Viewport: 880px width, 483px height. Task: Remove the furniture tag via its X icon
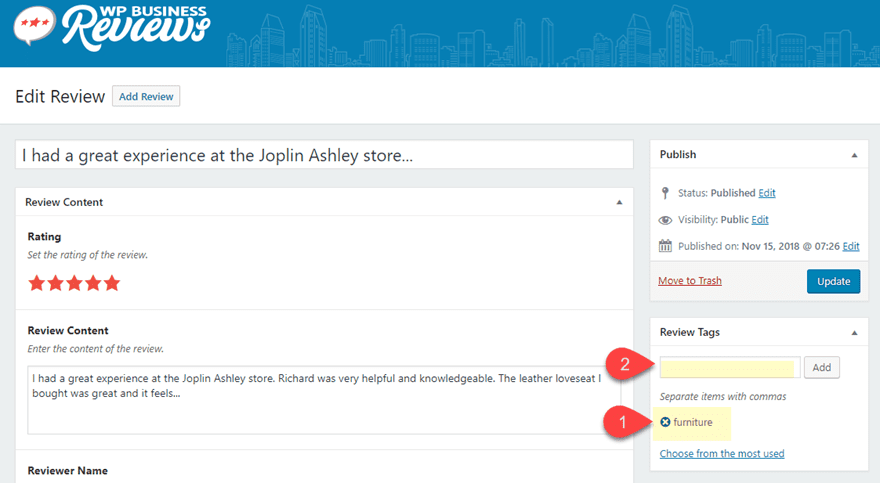coord(665,422)
